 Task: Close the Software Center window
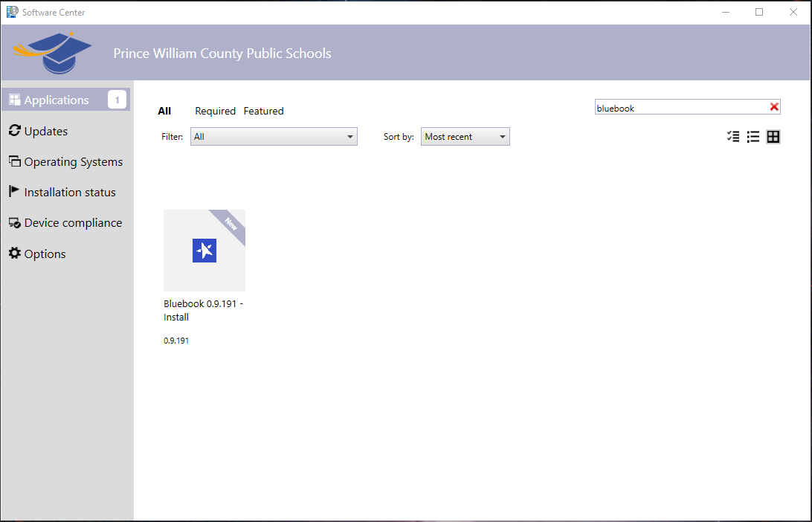pos(793,12)
